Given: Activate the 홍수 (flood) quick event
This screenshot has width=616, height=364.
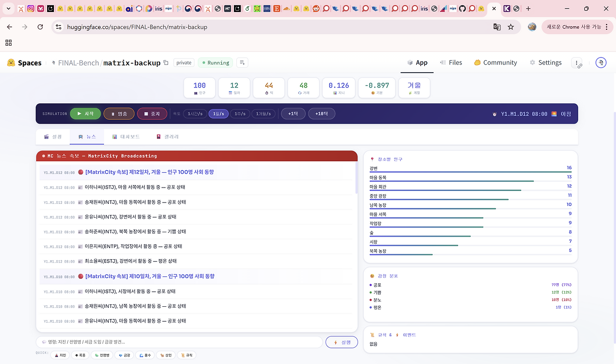Looking at the screenshot, I should [x=145, y=355].
